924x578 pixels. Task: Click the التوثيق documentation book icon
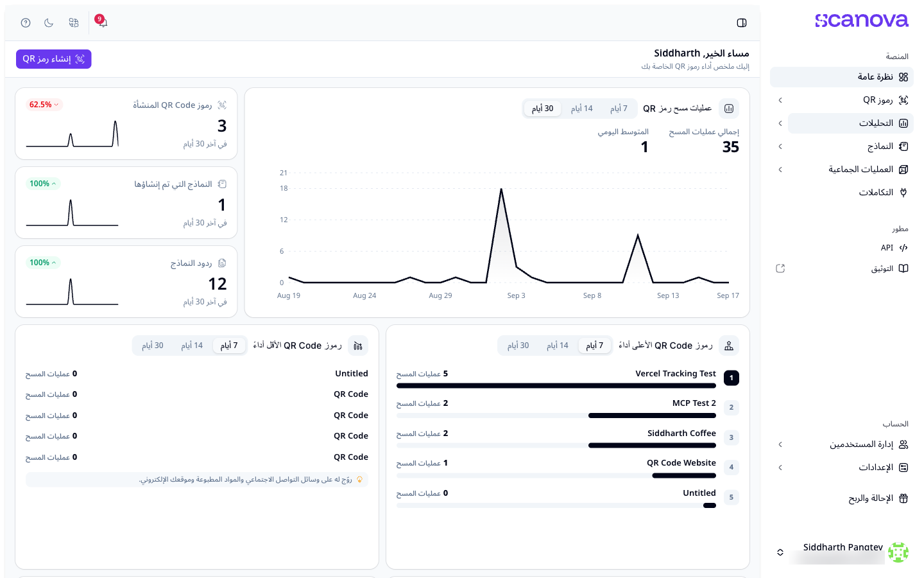[903, 268]
